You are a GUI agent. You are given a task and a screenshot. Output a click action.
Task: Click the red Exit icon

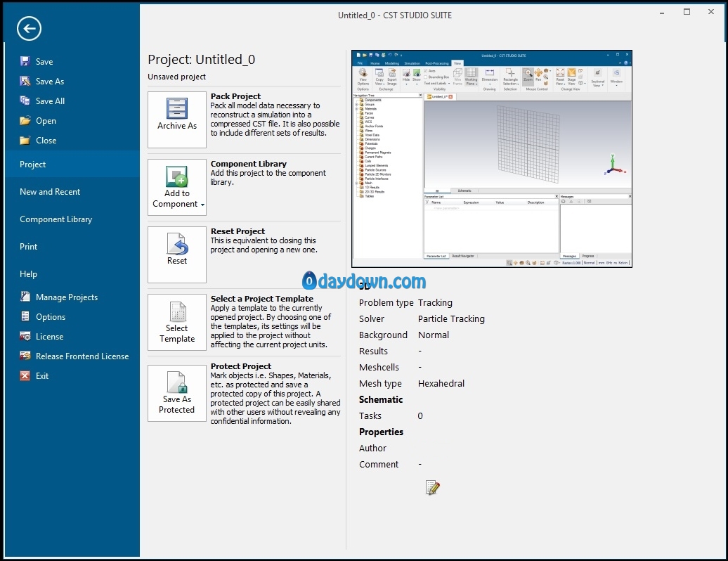pos(25,375)
